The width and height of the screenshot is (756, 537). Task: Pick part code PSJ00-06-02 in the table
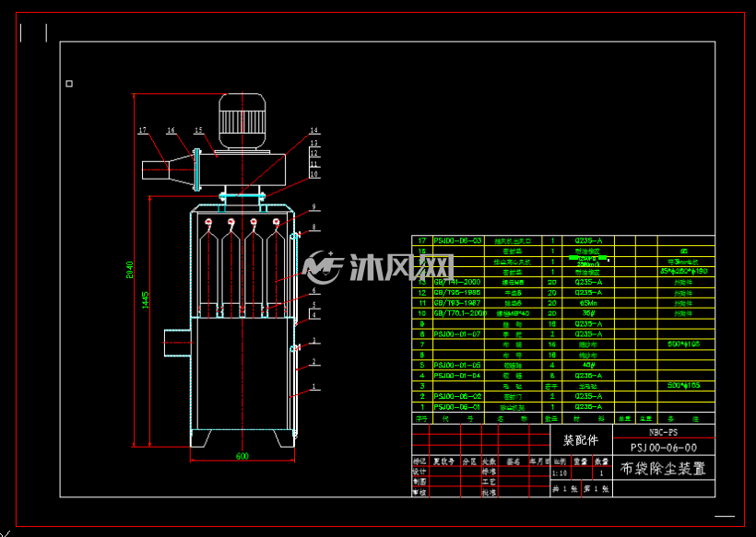click(x=457, y=396)
